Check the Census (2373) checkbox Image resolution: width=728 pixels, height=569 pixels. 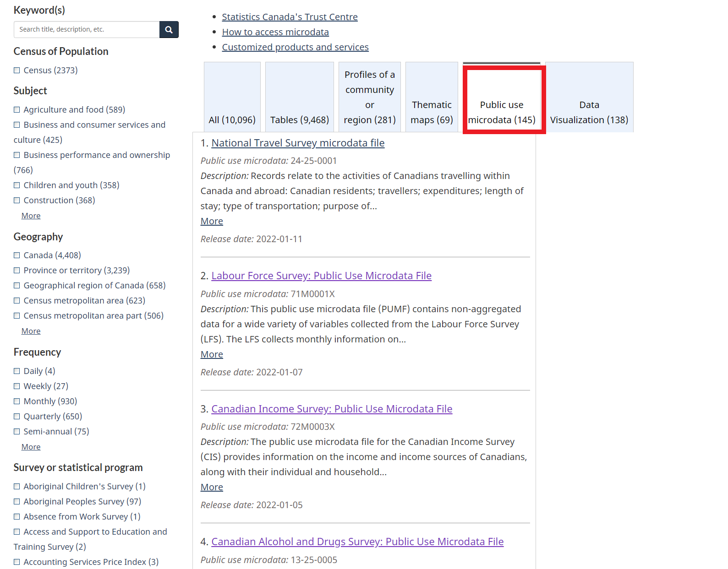[x=17, y=70]
